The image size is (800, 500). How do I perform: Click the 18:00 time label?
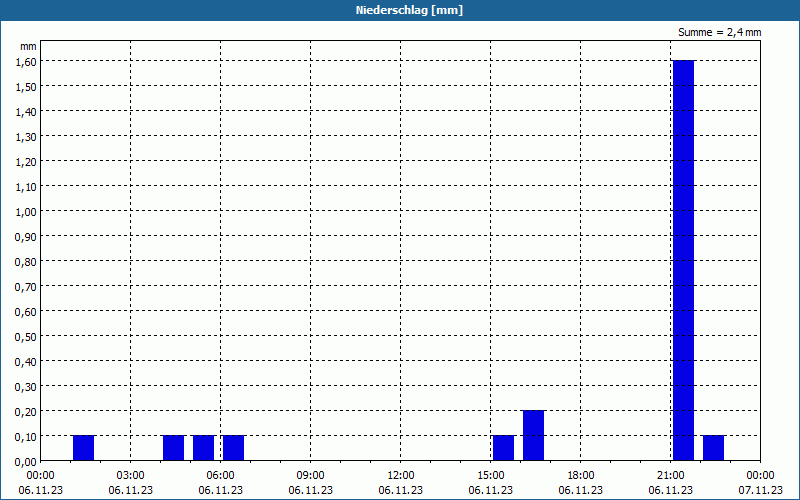point(581,476)
